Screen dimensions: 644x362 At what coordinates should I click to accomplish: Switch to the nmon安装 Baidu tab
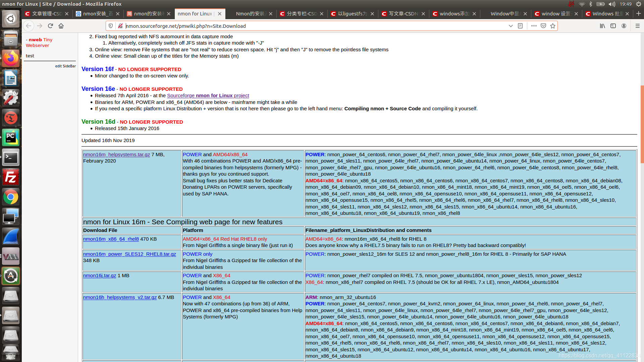point(98,14)
